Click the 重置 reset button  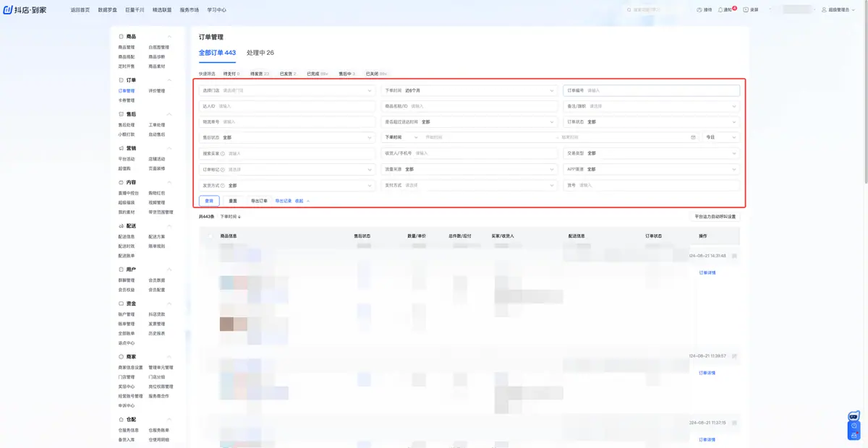(x=233, y=201)
